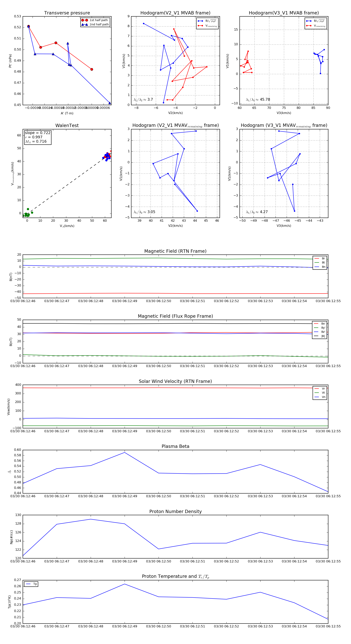Click the "Magnetic Field (RTN Frame)" title

[175, 251]
